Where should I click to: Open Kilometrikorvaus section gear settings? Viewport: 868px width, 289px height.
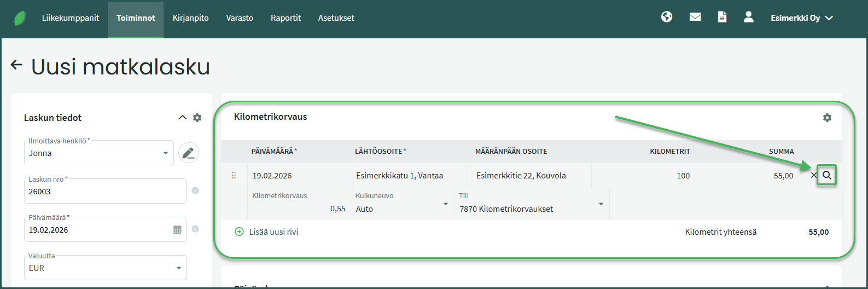pos(826,118)
